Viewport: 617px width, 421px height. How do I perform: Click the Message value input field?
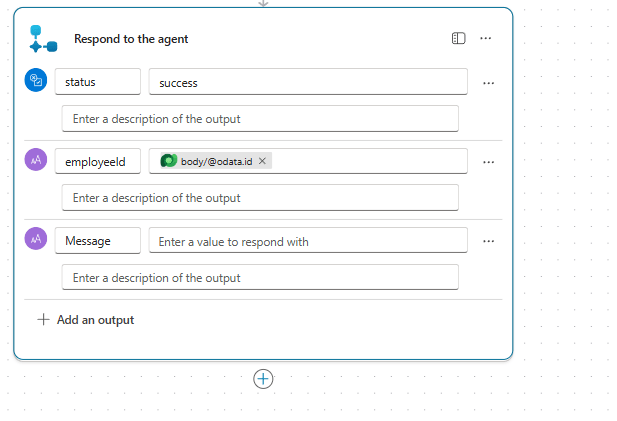click(307, 241)
